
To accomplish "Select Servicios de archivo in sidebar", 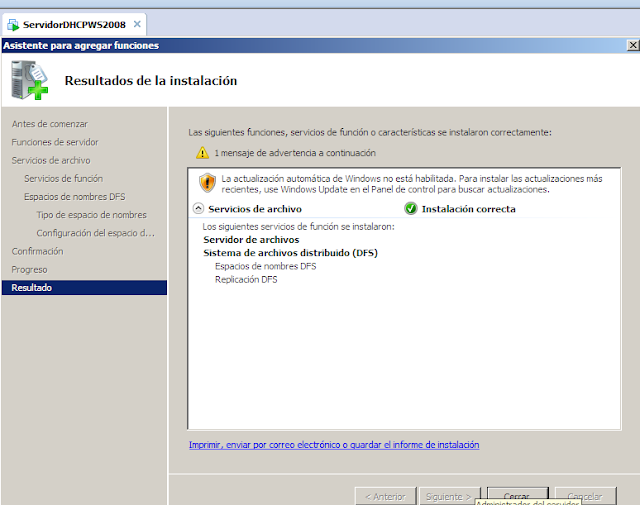I will 51,160.
